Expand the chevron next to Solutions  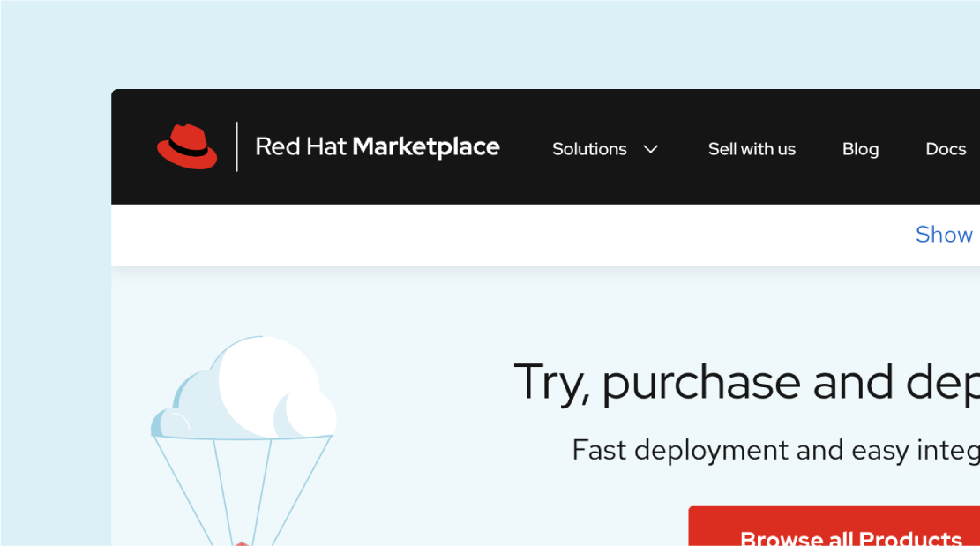[x=651, y=149]
